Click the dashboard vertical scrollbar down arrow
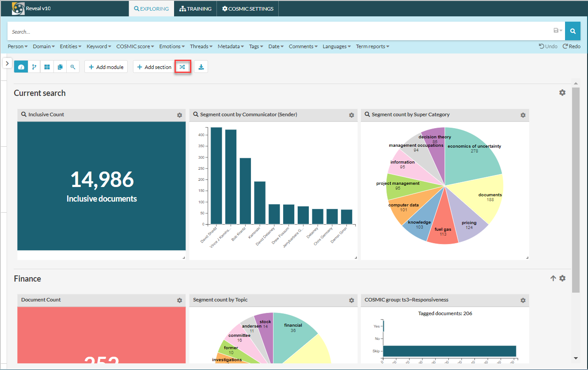 coord(576,358)
